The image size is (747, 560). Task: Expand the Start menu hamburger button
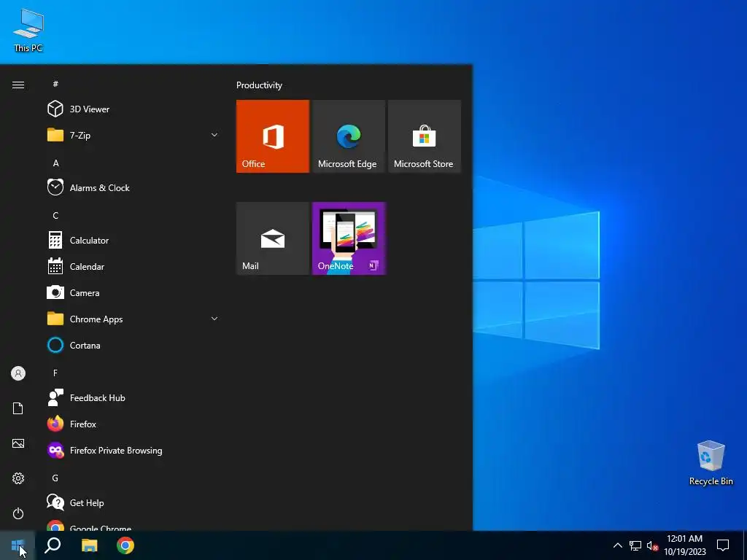click(x=18, y=85)
